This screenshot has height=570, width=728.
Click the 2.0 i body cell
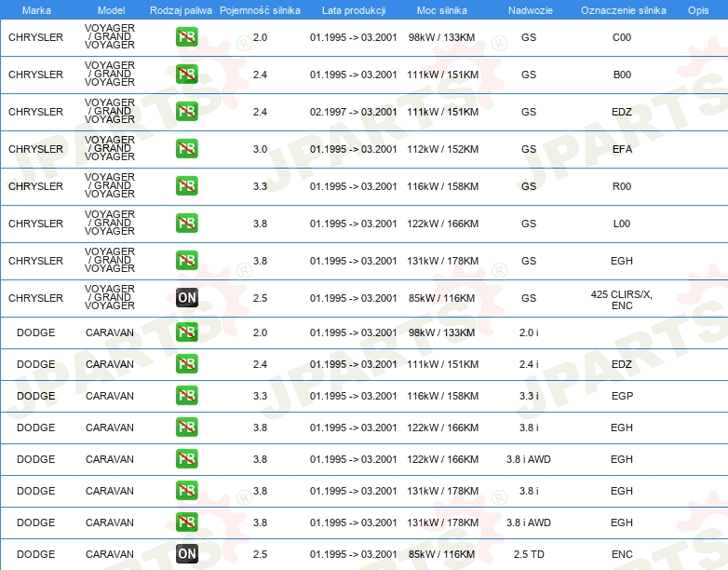[x=529, y=332]
